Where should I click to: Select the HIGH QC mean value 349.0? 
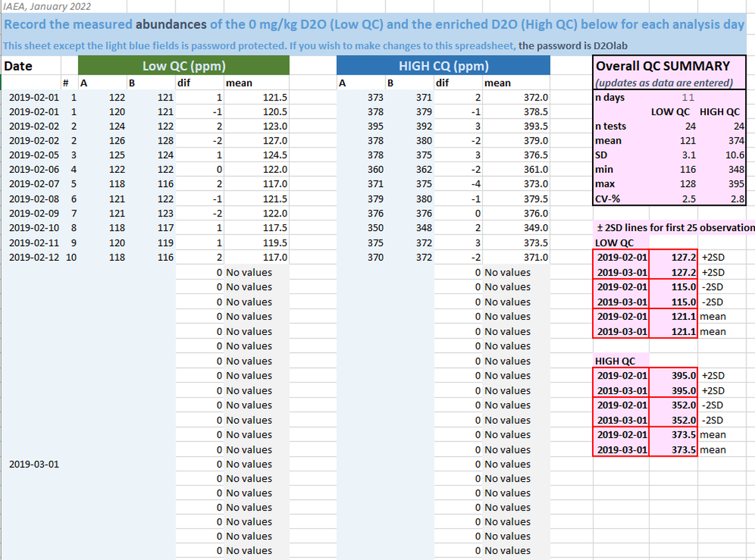point(535,228)
